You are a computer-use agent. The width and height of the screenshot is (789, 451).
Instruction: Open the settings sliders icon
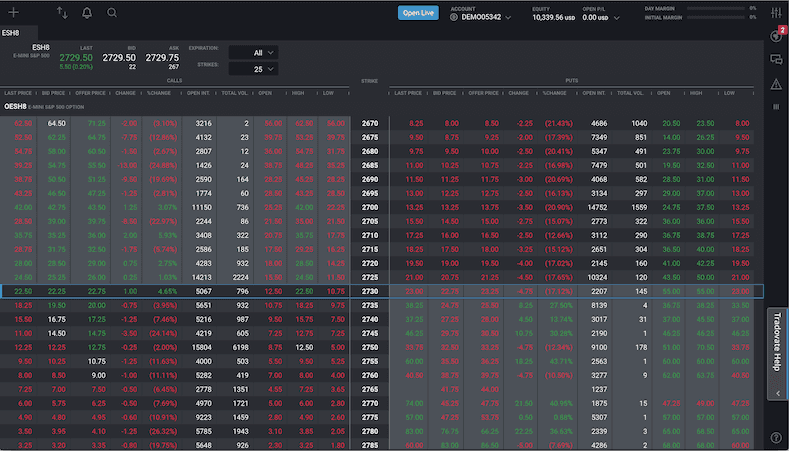click(x=776, y=13)
